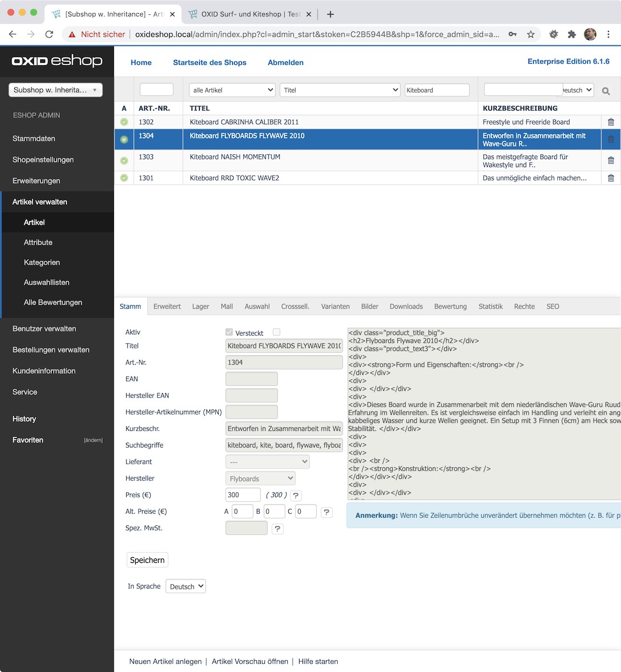
Task: Click the Alt. Preise A input field
Action: (x=242, y=512)
